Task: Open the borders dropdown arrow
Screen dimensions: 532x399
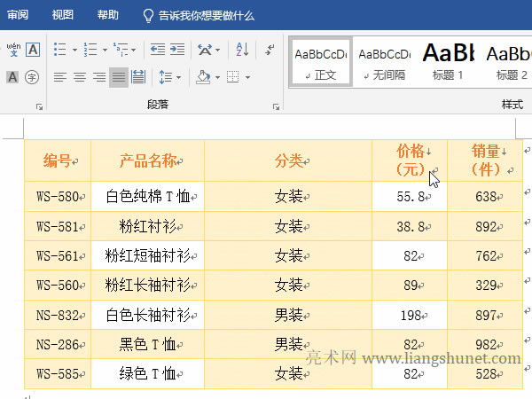Action: click(246, 77)
